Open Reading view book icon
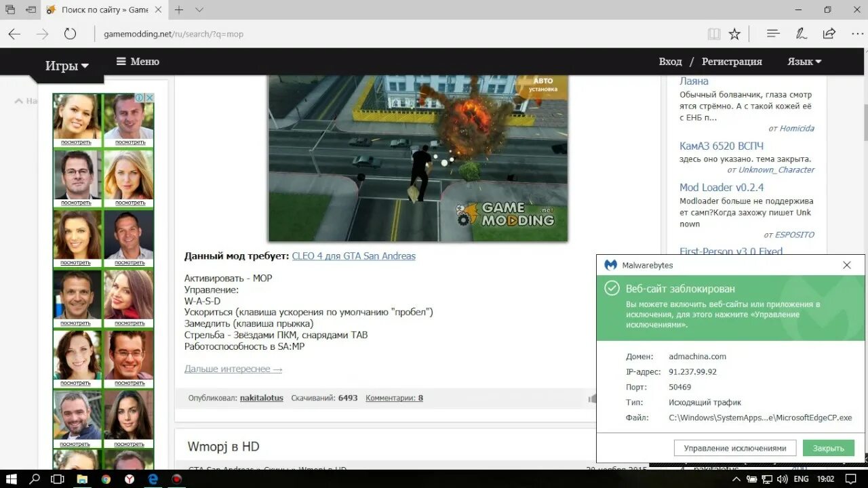This screenshot has height=488, width=868. tap(713, 34)
